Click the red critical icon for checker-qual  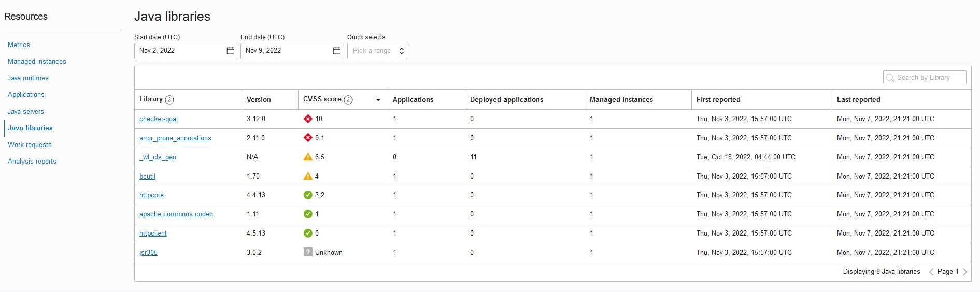tap(308, 119)
